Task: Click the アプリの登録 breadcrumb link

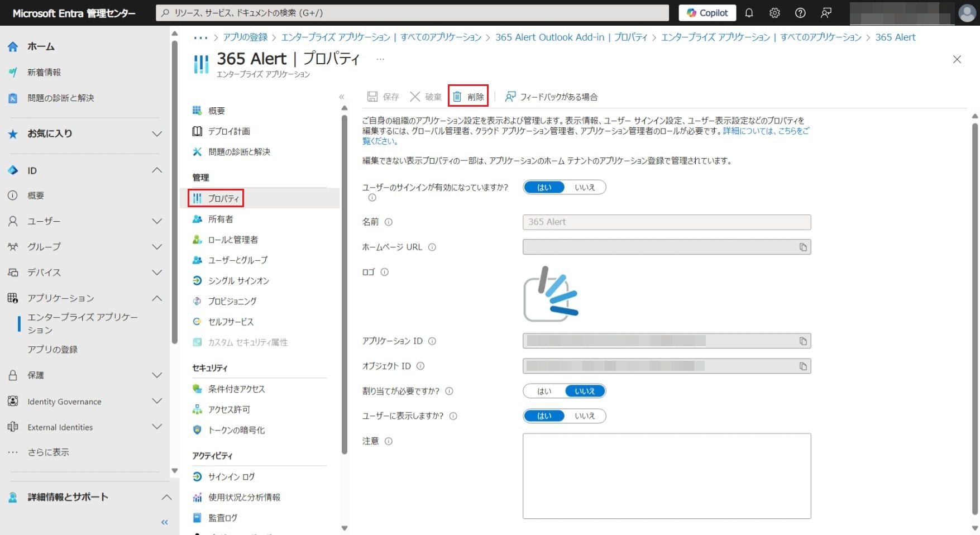Action: (x=245, y=37)
